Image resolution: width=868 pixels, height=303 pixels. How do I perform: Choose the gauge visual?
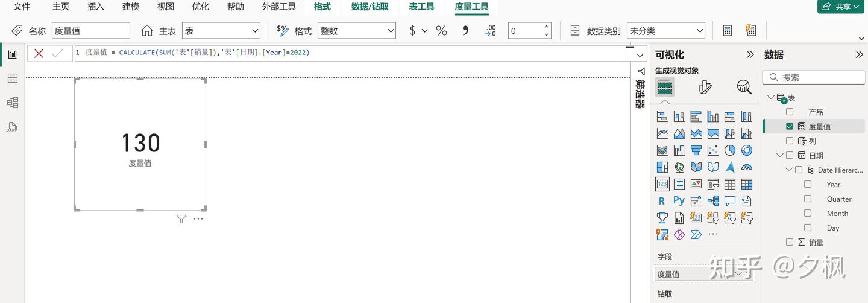pyautogui.click(x=746, y=167)
